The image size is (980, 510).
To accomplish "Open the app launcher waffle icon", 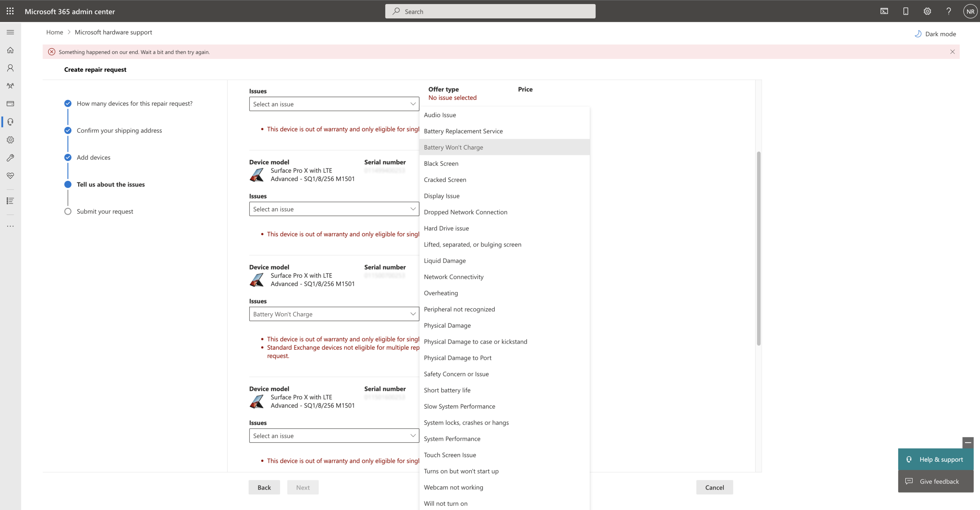I will (x=10, y=11).
